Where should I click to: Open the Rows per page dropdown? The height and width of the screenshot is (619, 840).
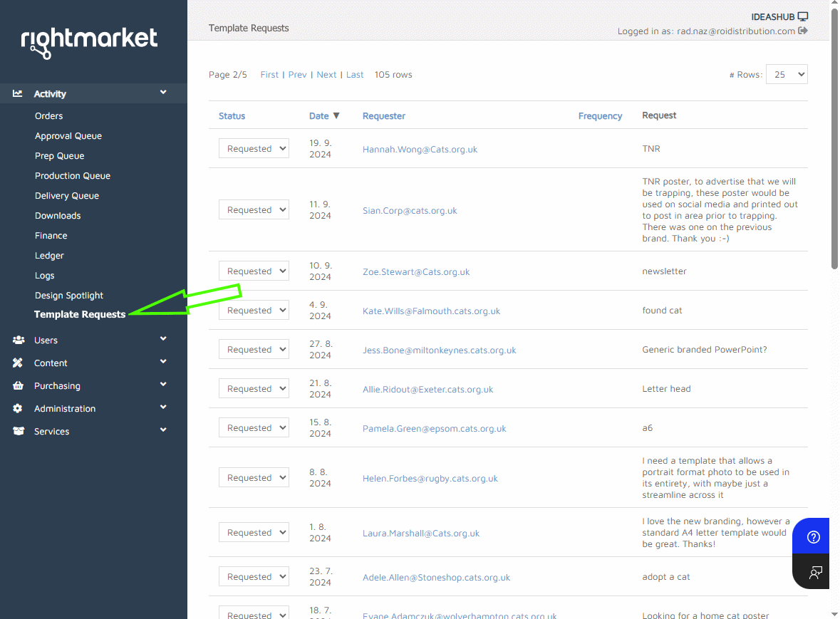pos(787,74)
